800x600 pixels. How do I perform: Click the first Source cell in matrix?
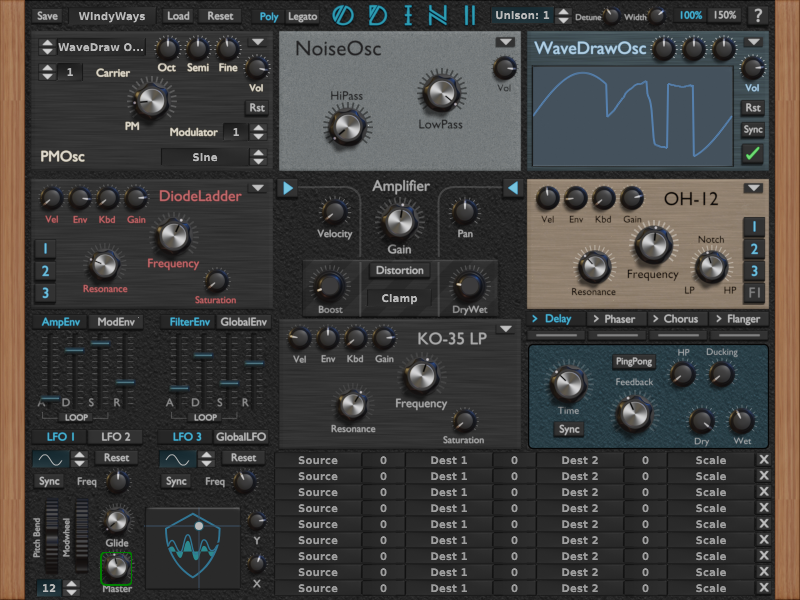click(318, 460)
